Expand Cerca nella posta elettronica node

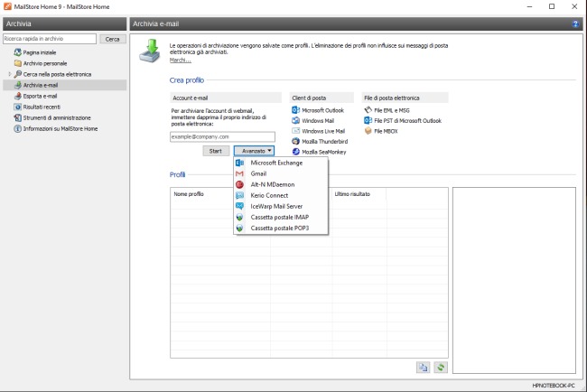point(10,74)
